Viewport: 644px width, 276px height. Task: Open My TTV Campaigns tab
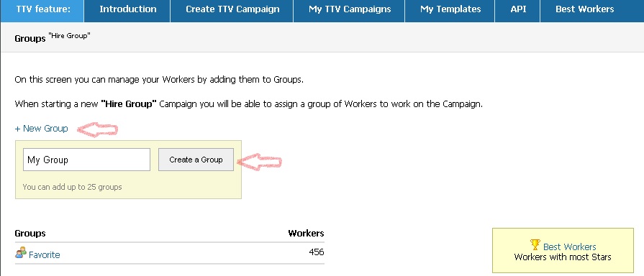[350, 9]
